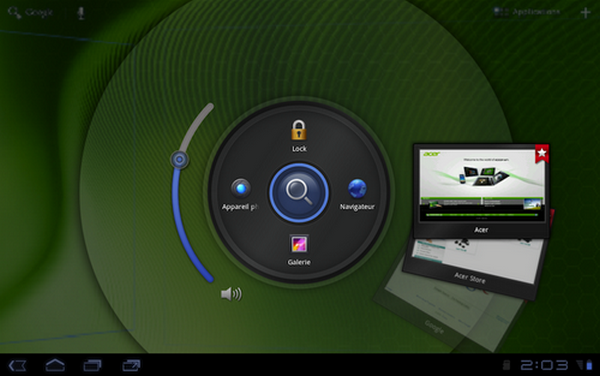Tap the Home navigation button
Viewport: 600px width, 376px height.
tap(55, 365)
